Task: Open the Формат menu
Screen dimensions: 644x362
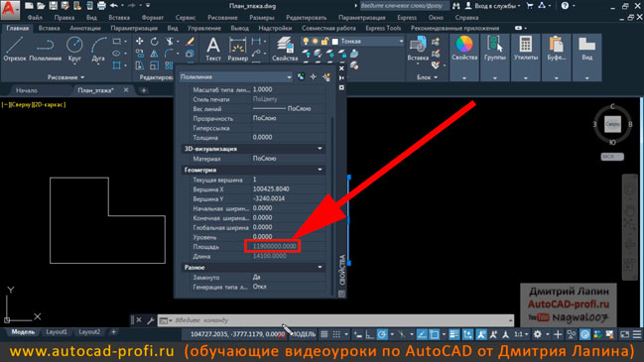Action: click(153, 18)
